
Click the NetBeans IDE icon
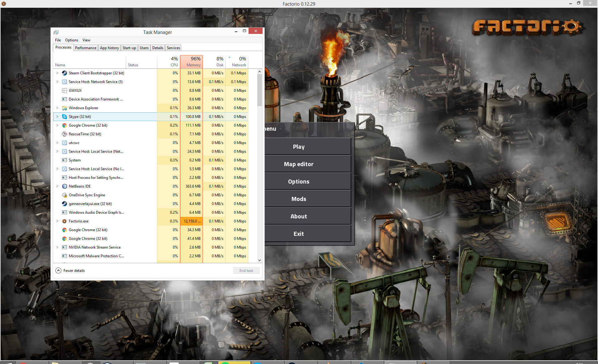click(64, 186)
